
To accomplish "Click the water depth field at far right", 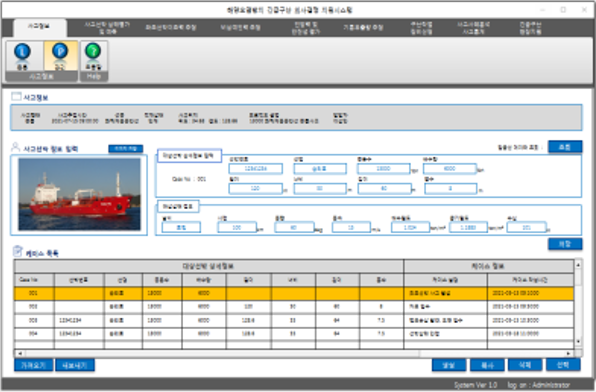I will click(x=526, y=227).
